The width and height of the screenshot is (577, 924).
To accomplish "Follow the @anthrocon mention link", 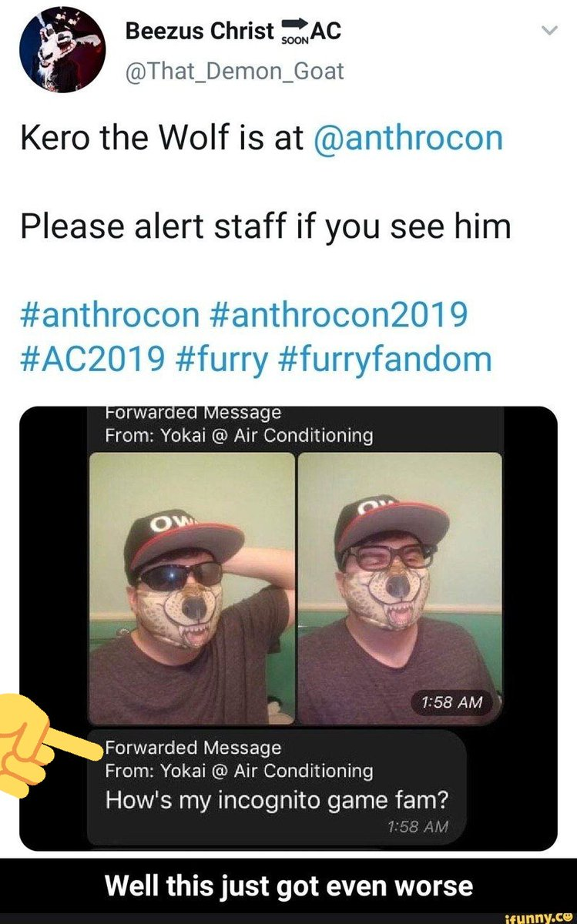I will point(409,139).
